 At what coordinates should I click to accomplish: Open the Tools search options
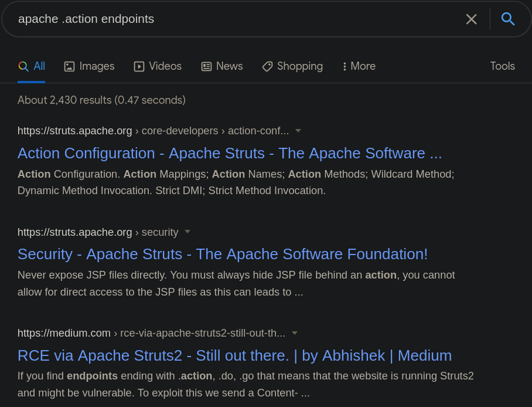click(x=502, y=66)
